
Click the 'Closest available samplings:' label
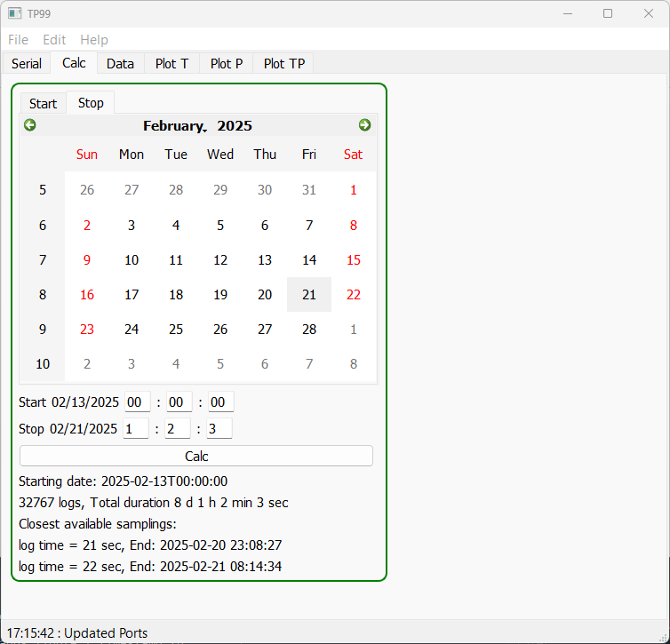[x=98, y=524]
